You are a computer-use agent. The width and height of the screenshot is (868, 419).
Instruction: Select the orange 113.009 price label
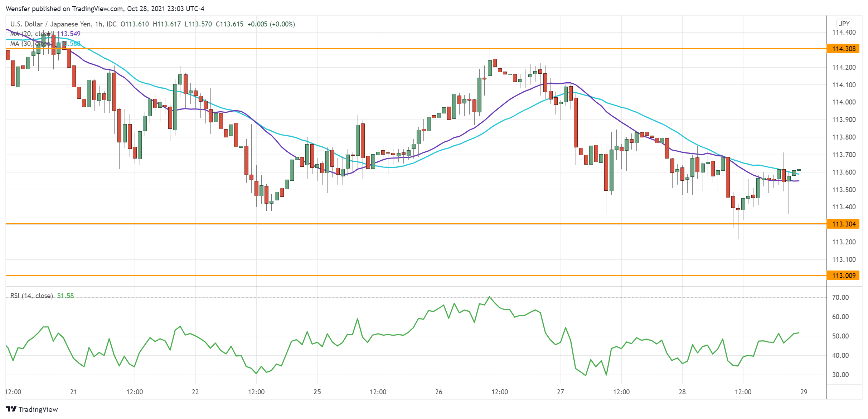(843, 276)
